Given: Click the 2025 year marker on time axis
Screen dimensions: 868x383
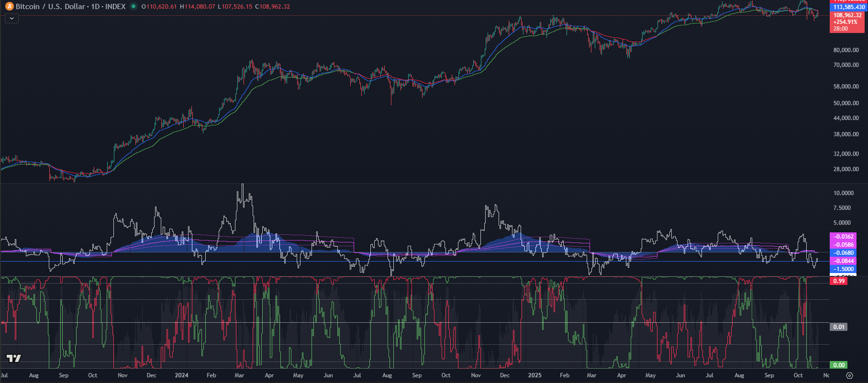Looking at the screenshot, I should click(534, 375).
